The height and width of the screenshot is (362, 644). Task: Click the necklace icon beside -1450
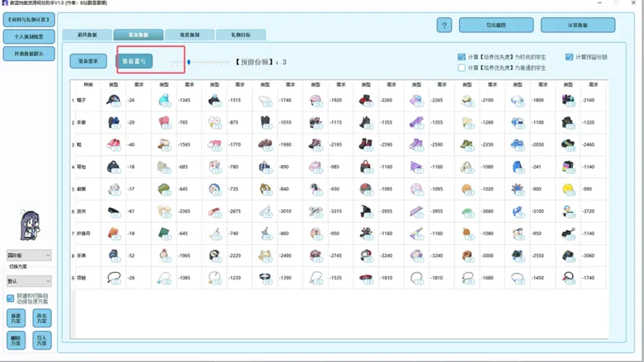[x=518, y=278]
